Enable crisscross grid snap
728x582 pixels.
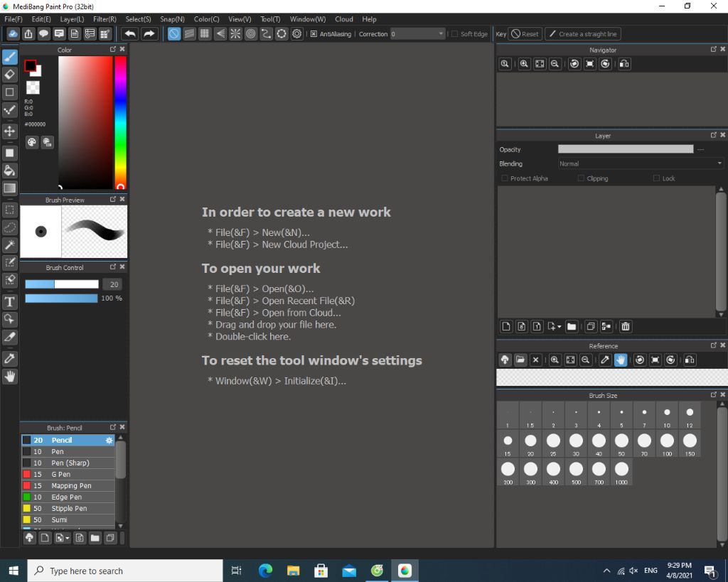click(x=204, y=34)
